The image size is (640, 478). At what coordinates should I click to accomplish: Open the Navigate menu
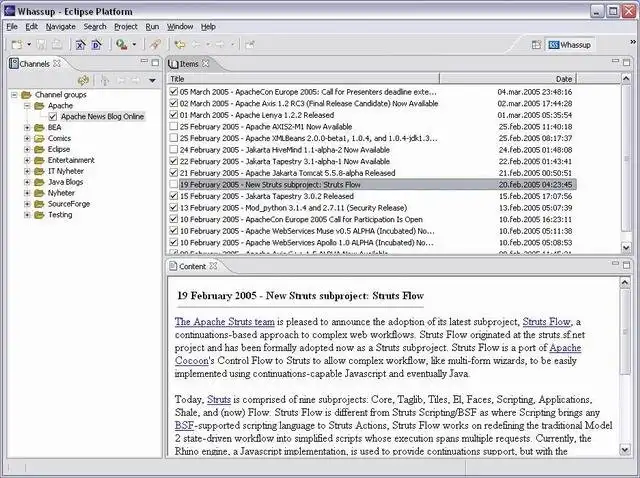(60, 27)
